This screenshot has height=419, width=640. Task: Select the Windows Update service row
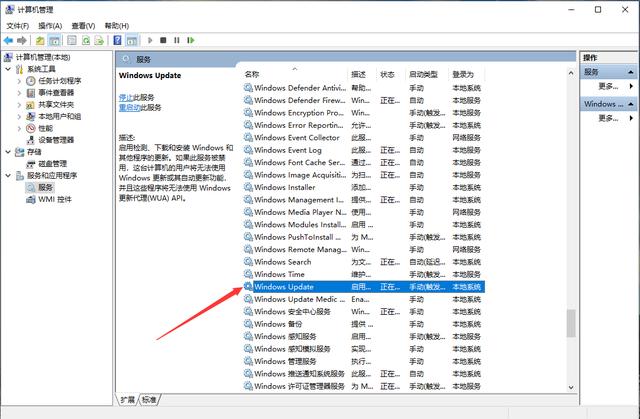click(364, 287)
